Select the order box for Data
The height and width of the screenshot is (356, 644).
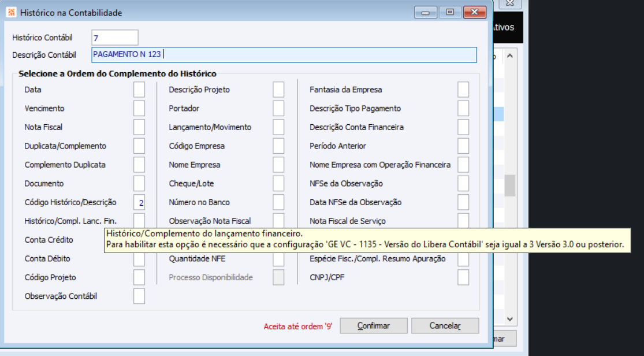(x=139, y=90)
